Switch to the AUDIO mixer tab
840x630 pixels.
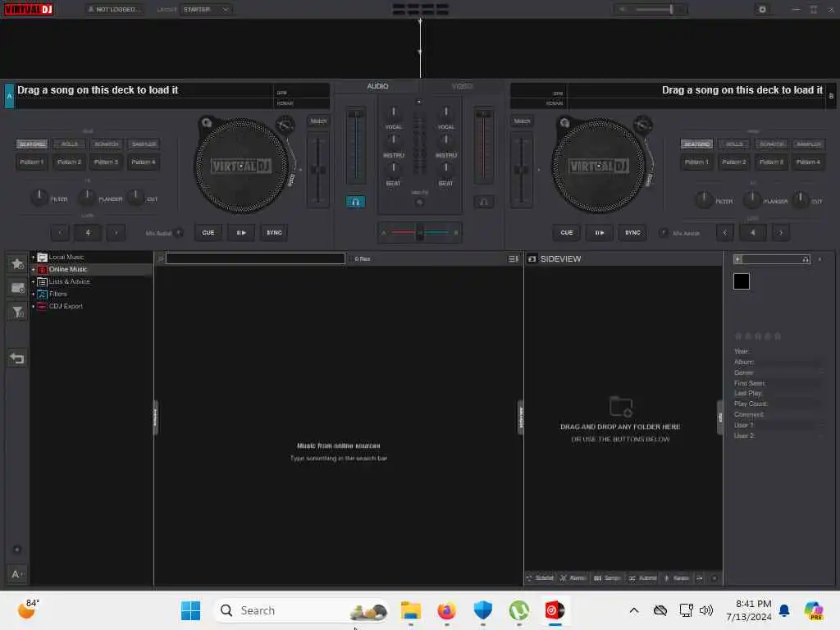(377, 86)
